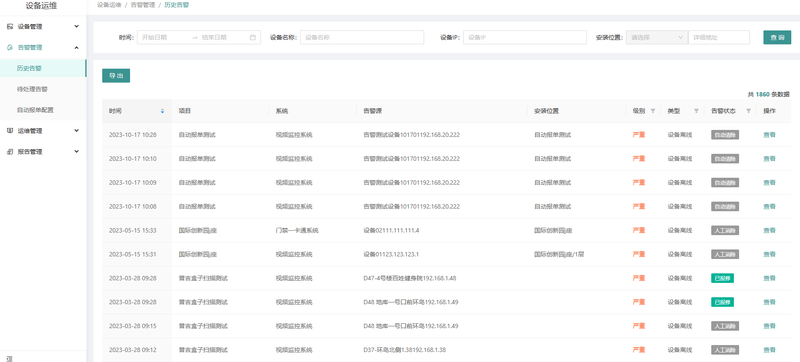Click the 查询 search button
The width and height of the screenshot is (800, 362).
(x=777, y=37)
